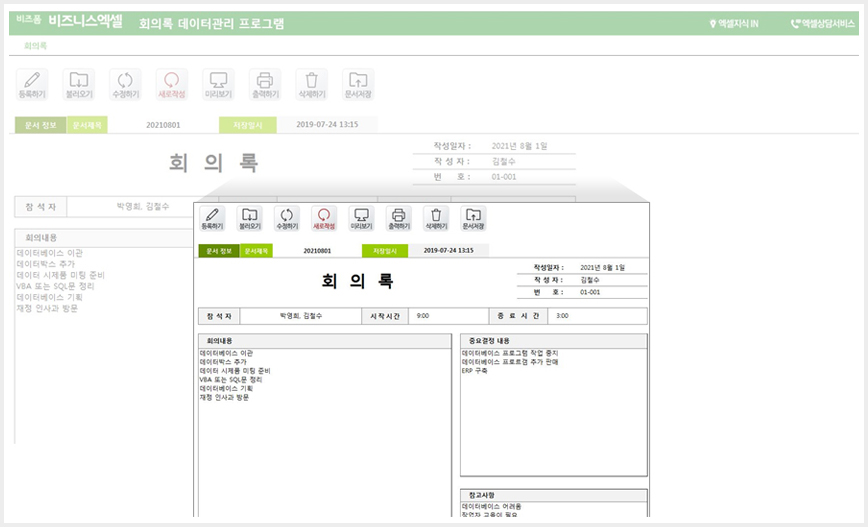This screenshot has height=527, width=868.
Task: Click the 등록하기 pencil icon in the popup toolbar
Action: (212, 218)
